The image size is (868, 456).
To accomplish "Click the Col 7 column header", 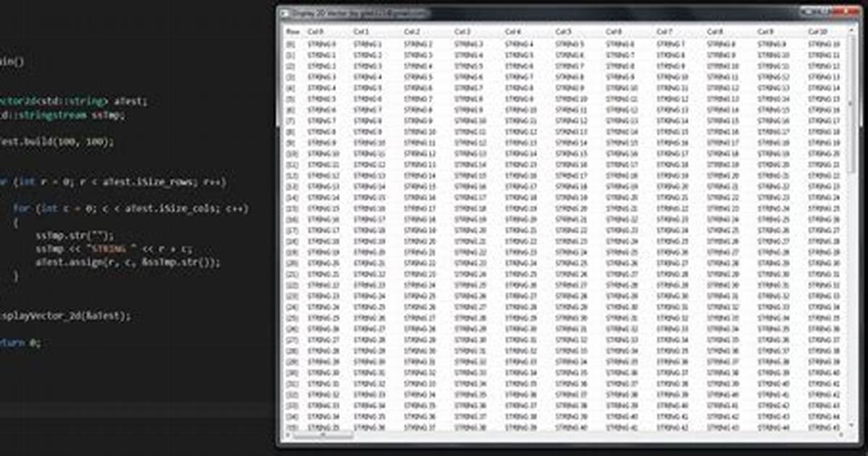I will click(664, 32).
